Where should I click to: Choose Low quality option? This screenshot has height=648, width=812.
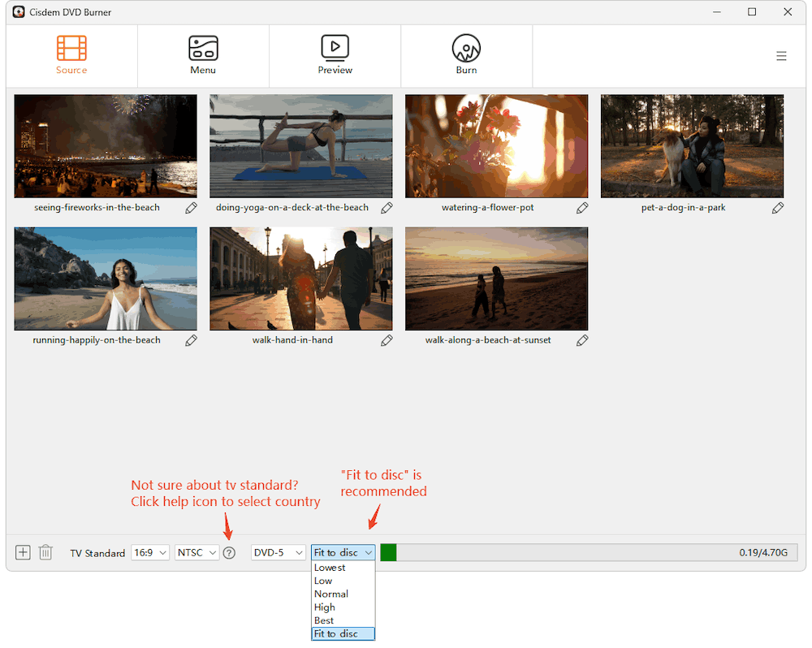click(343, 581)
